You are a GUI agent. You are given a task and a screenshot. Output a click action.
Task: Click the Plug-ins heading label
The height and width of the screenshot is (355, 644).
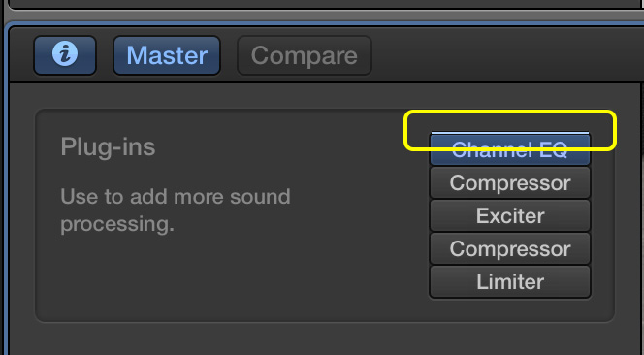click(x=108, y=147)
